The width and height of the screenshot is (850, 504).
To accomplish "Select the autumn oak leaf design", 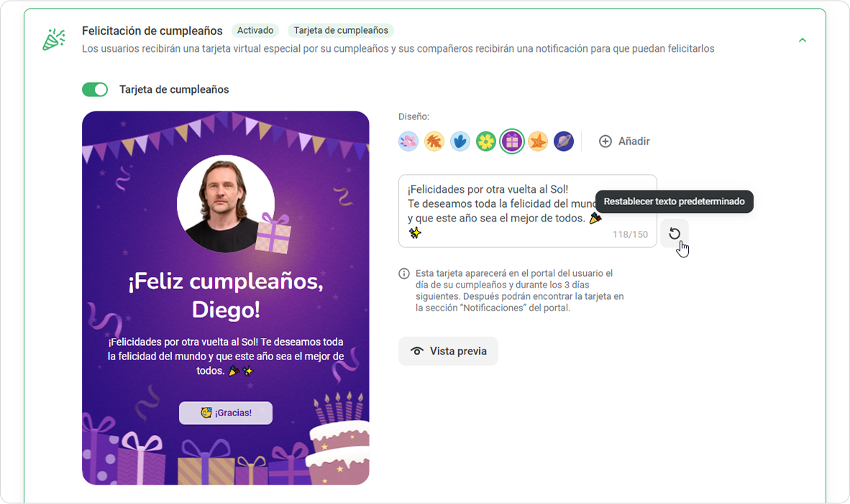I will coord(434,142).
